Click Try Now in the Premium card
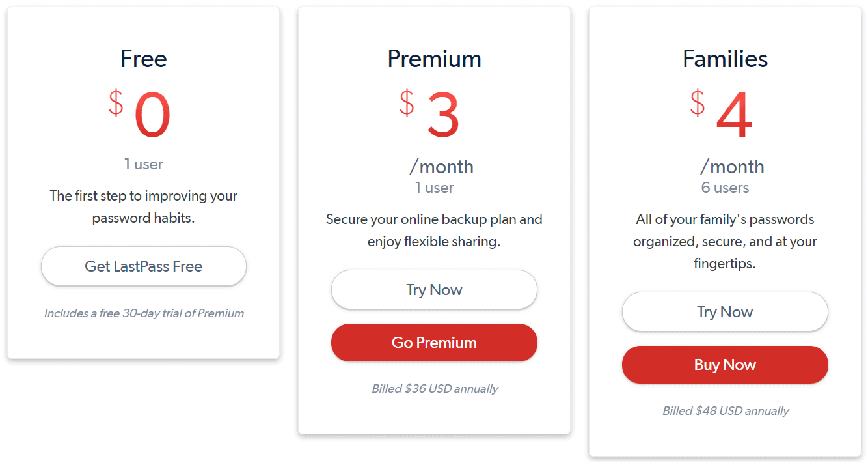Viewport: 868px width, 467px height. 434,290
